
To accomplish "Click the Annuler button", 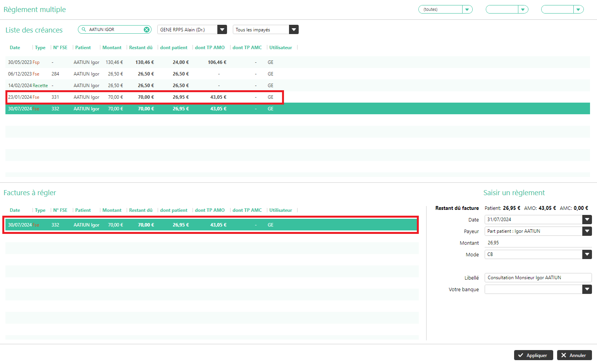I will pos(574,355).
